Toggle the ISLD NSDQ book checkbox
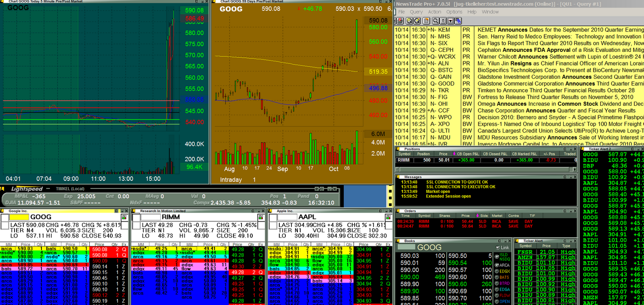The width and height of the screenshot is (644, 305). [497, 256]
